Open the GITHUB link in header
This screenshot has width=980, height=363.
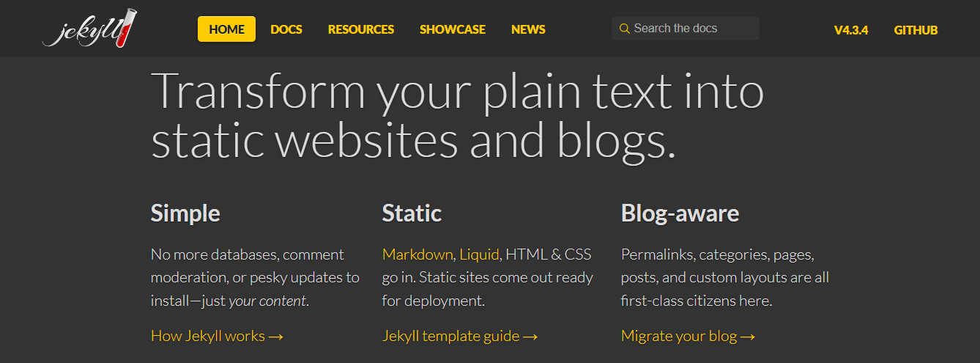(x=916, y=30)
